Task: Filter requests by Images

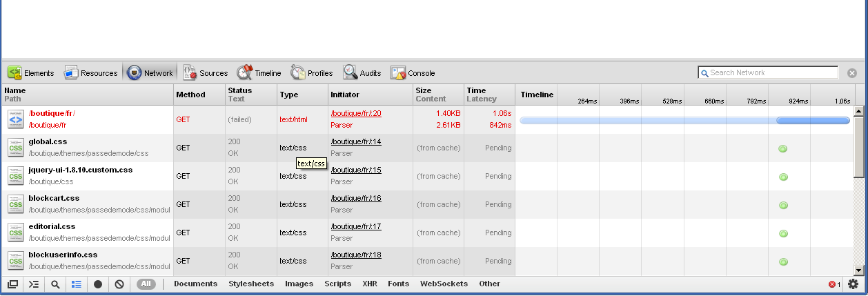Action: click(x=299, y=284)
